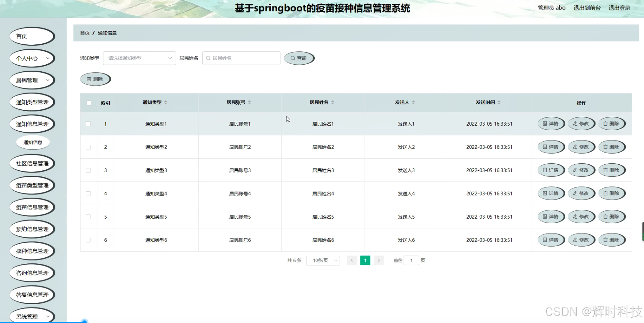Click the 前往 page number input
This screenshot has height=323, width=644.
click(411, 261)
